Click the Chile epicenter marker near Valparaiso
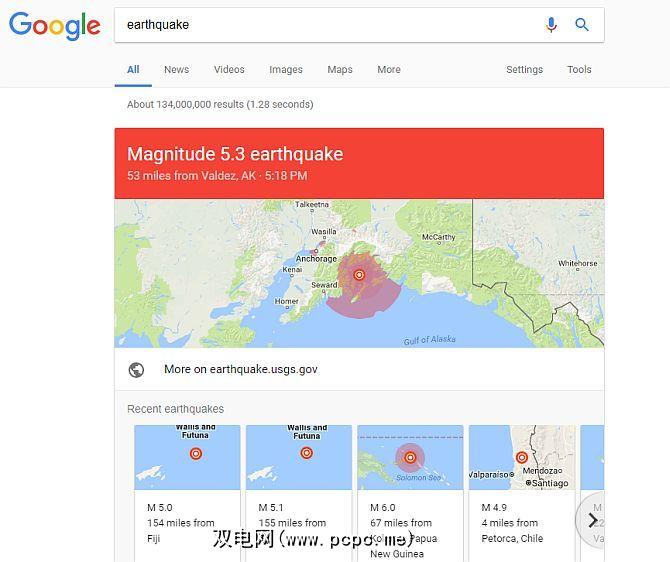 pos(521,458)
